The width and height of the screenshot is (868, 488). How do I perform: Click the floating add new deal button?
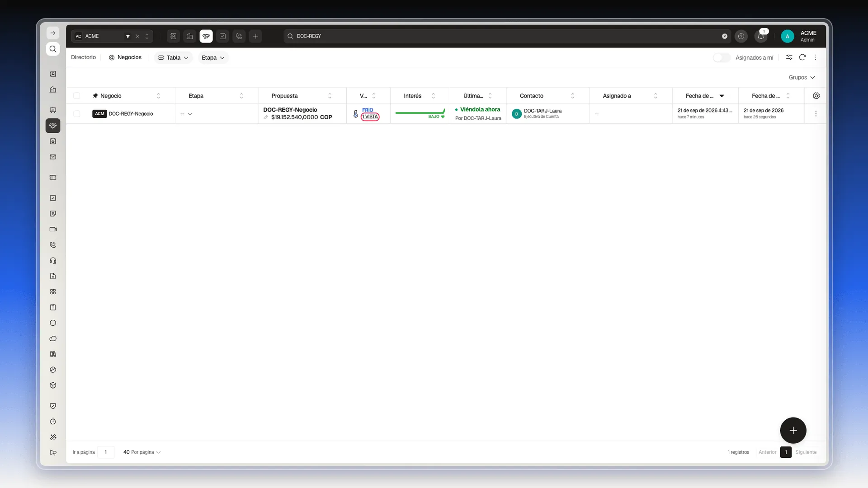tap(793, 431)
